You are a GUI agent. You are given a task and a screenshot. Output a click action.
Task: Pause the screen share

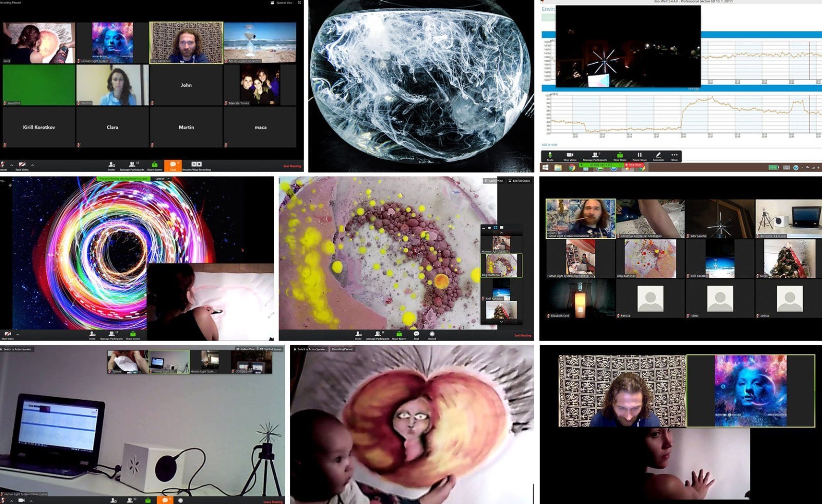point(640,155)
